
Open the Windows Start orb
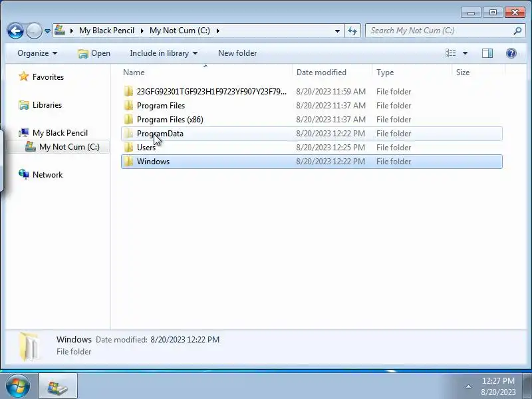(17, 386)
